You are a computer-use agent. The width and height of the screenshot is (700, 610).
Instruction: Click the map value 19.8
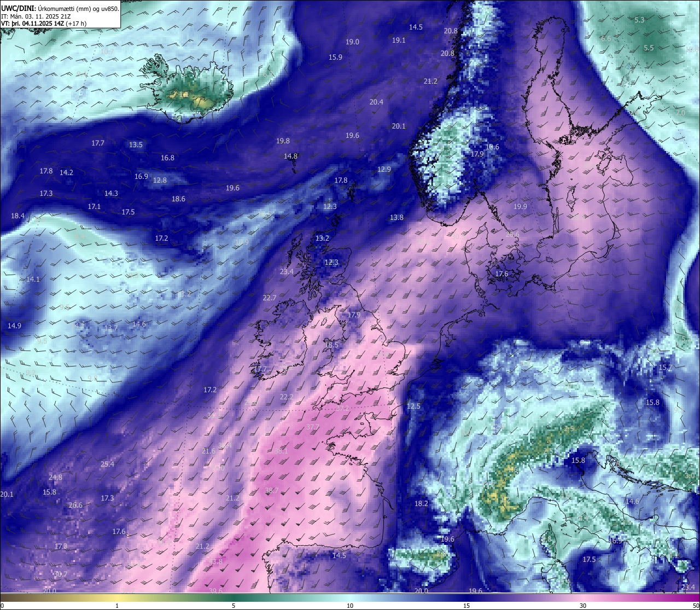pyautogui.click(x=283, y=141)
